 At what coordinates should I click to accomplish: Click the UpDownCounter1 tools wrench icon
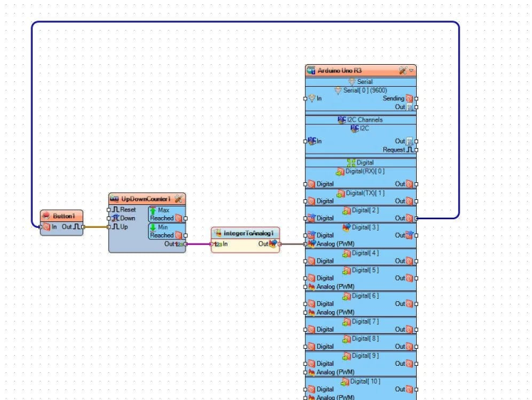tap(179, 199)
